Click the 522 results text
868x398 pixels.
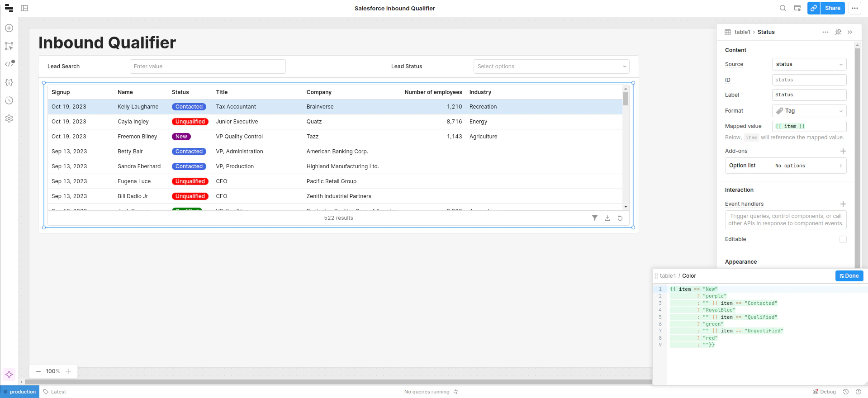pos(338,218)
